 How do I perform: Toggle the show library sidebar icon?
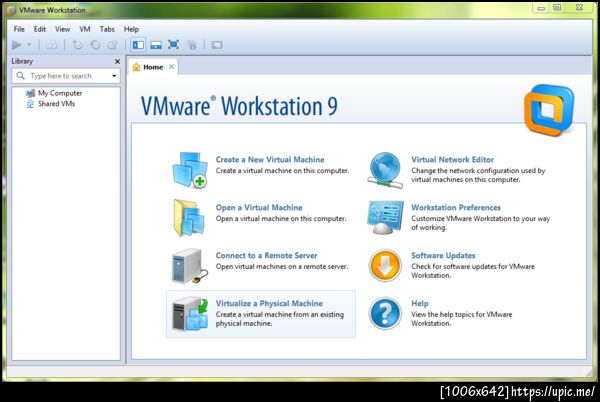click(x=138, y=45)
